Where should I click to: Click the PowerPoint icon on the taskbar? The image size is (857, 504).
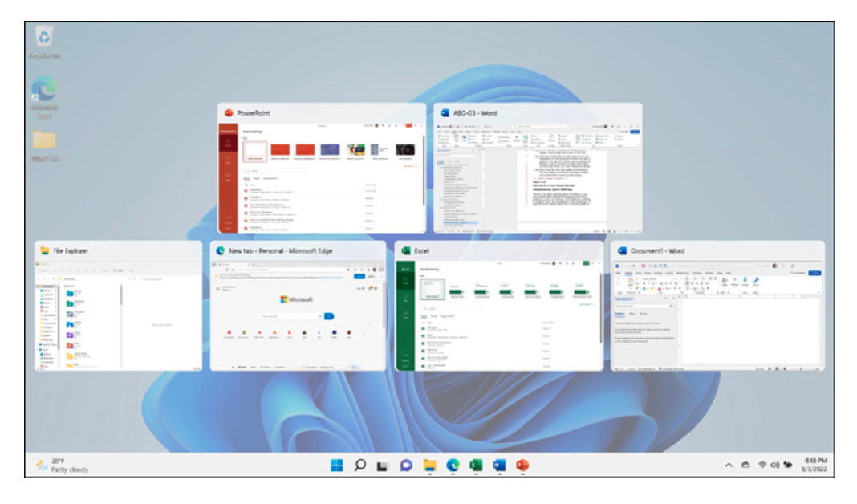coord(522,465)
